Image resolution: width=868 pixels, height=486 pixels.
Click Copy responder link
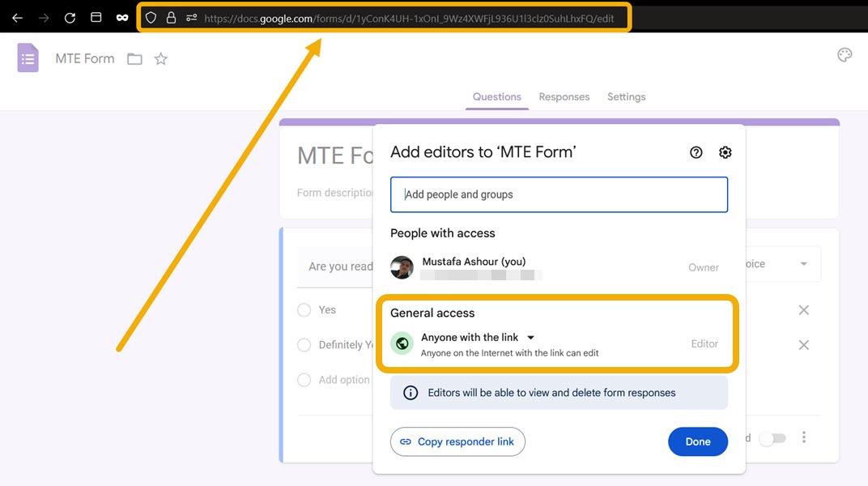click(x=457, y=441)
